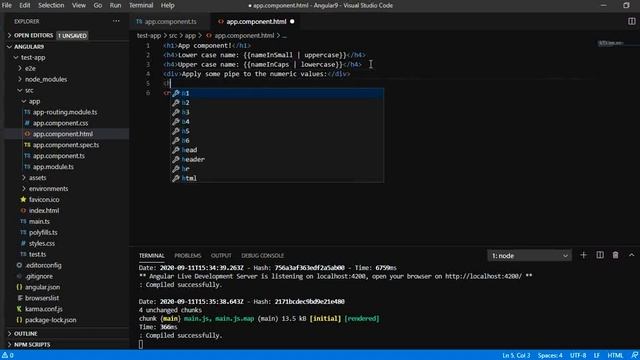This screenshot has width=640, height=360.
Task: Switch to the Output panel tab
Action: (x=221, y=256)
